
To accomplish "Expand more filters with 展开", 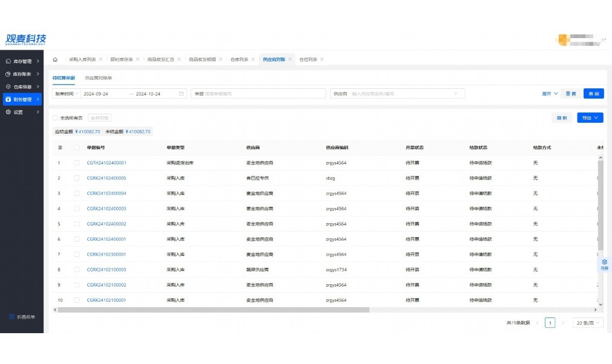I will click(x=549, y=94).
